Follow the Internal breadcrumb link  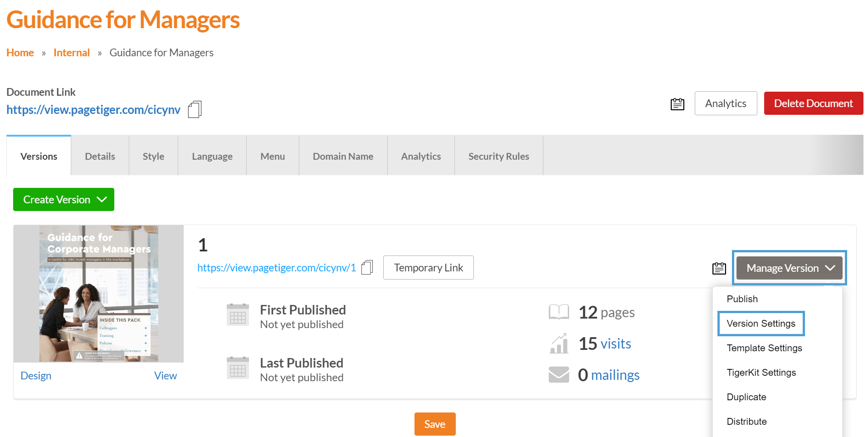coord(72,53)
